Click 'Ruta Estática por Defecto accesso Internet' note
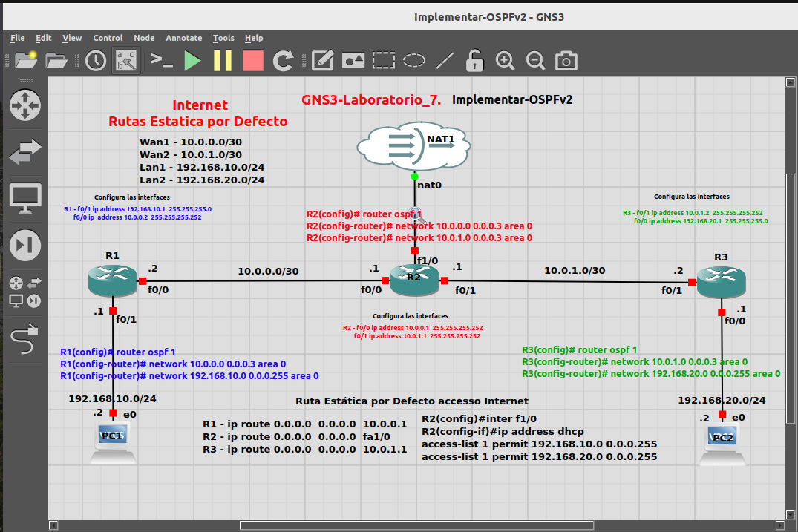This screenshot has width=798, height=532. click(412, 401)
